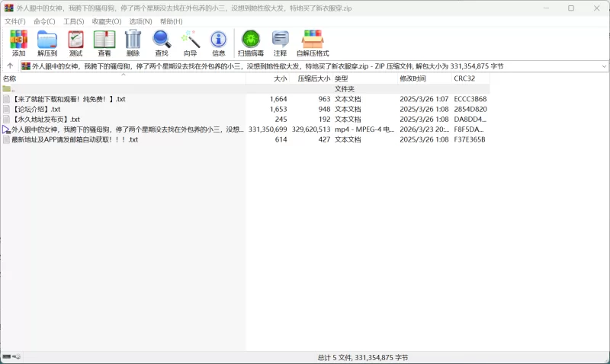Expand the address bar path dropdown
The image size is (610, 364).
pyautogui.click(x=604, y=66)
